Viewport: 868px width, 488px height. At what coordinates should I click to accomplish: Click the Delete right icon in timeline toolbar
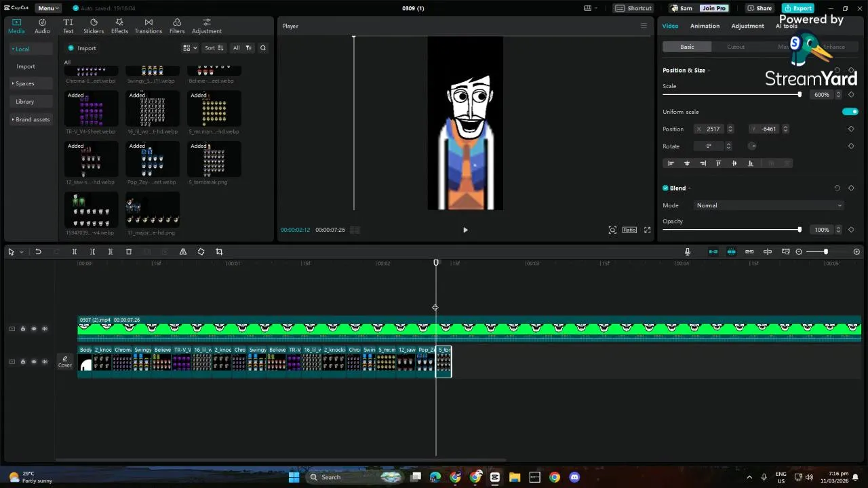click(x=111, y=251)
